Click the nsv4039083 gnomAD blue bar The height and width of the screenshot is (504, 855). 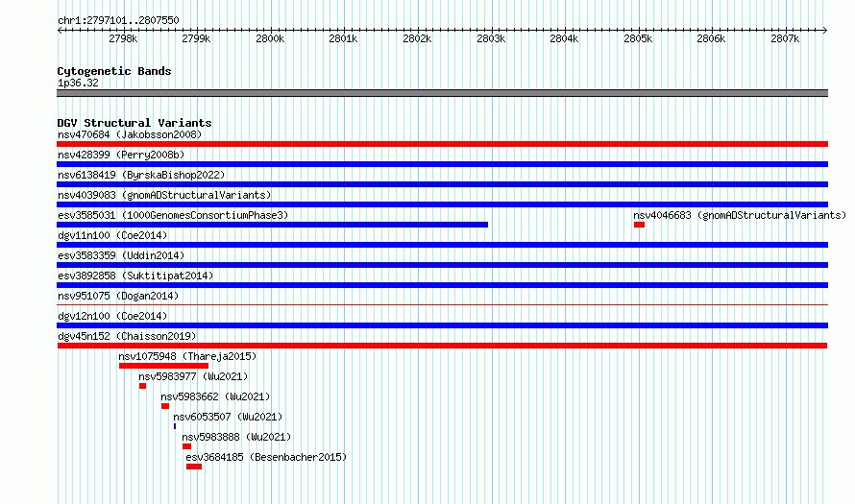[442, 204]
